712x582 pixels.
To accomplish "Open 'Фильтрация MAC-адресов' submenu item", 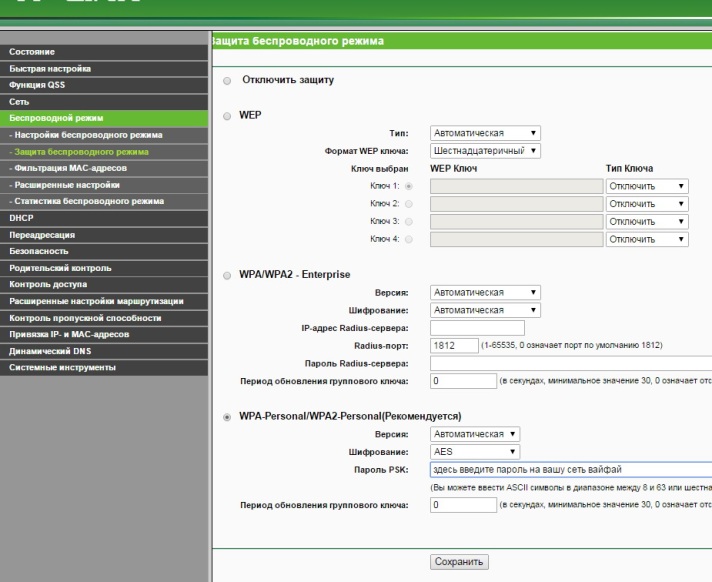I will 105,168.
